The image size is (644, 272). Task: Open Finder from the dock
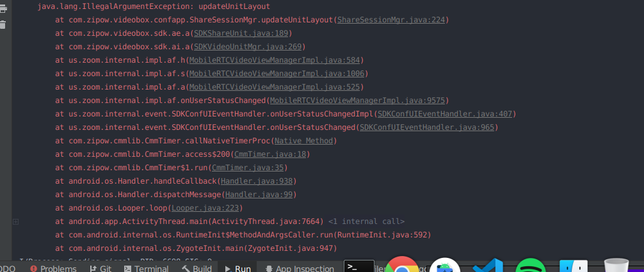click(x=574, y=266)
